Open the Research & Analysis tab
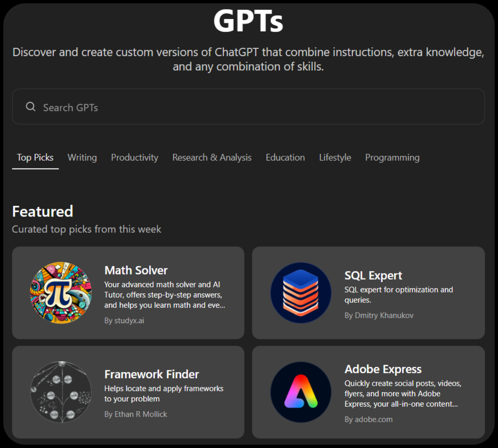The width and height of the screenshot is (498, 448). tap(212, 158)
